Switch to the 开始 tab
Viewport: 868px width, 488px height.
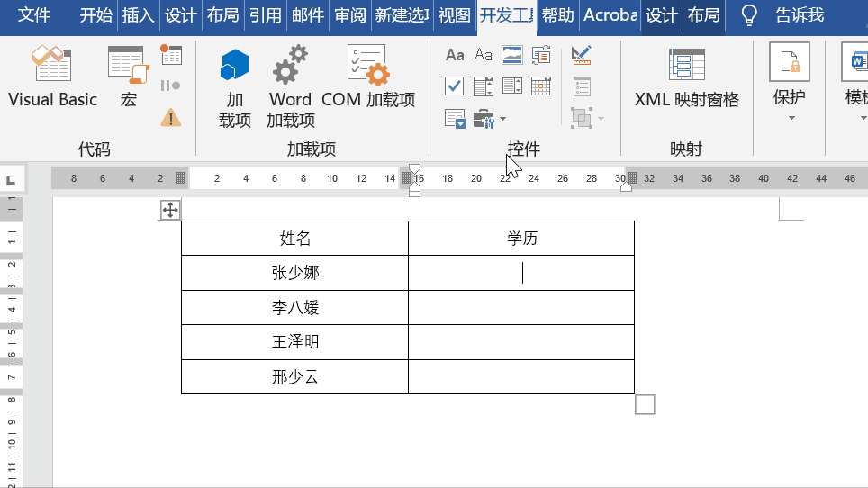tap(95, 15)
